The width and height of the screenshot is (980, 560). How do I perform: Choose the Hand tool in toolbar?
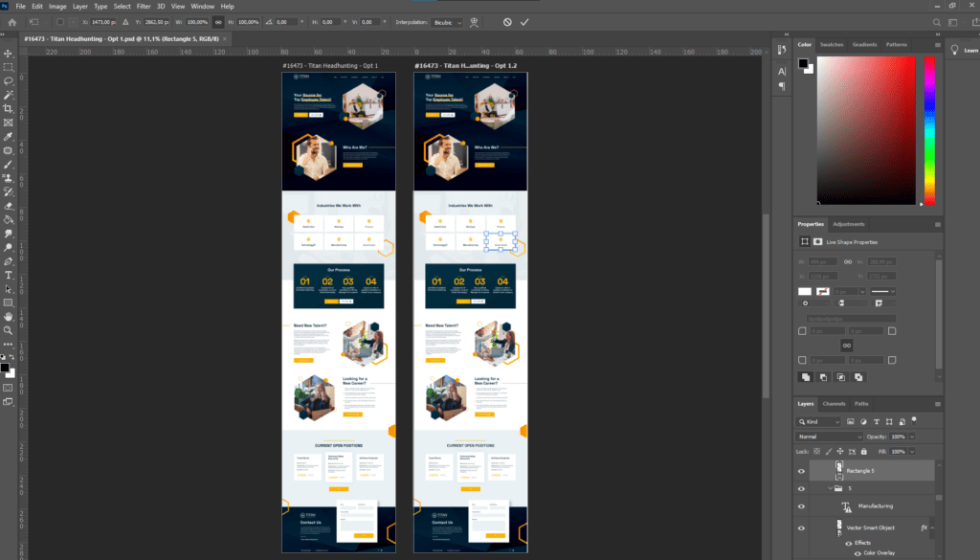9,316
